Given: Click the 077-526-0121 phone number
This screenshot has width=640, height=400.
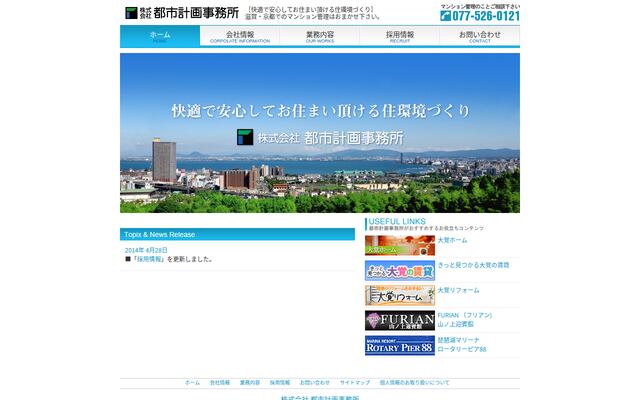Looking at the screenshot, I should [486, 16].
